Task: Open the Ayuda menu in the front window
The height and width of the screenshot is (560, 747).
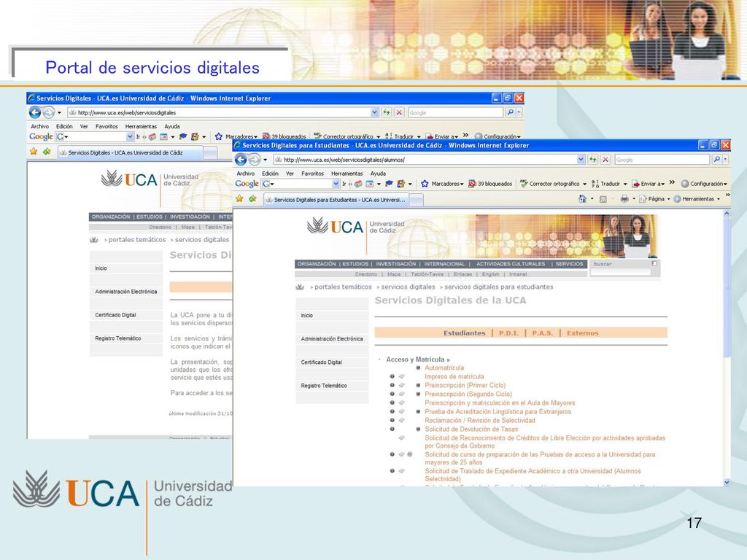Action: 379,174
